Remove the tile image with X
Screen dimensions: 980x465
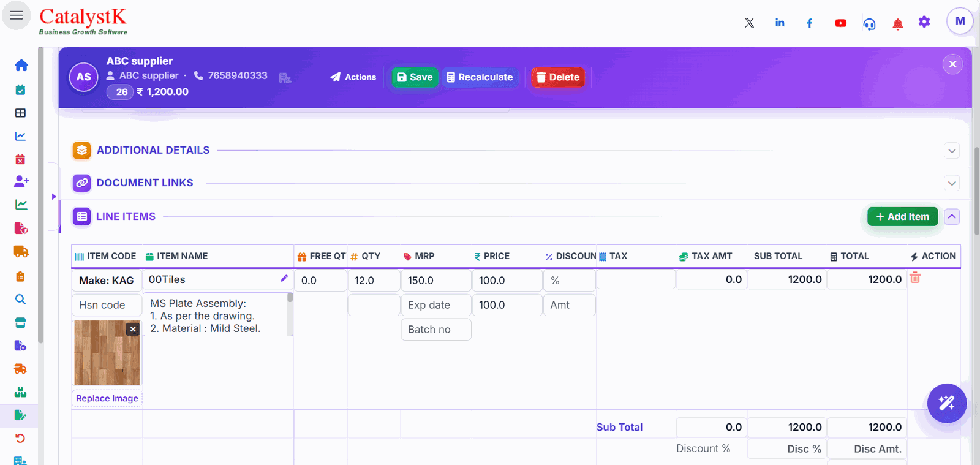click(133, 329)
